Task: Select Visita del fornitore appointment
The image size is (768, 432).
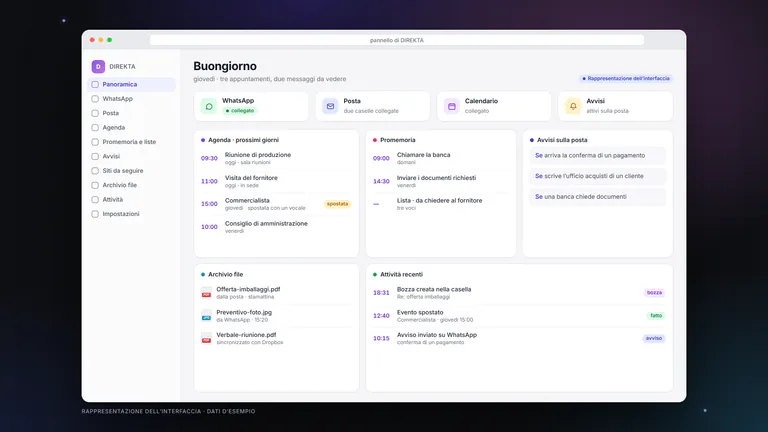Action: tap(276, 181)
